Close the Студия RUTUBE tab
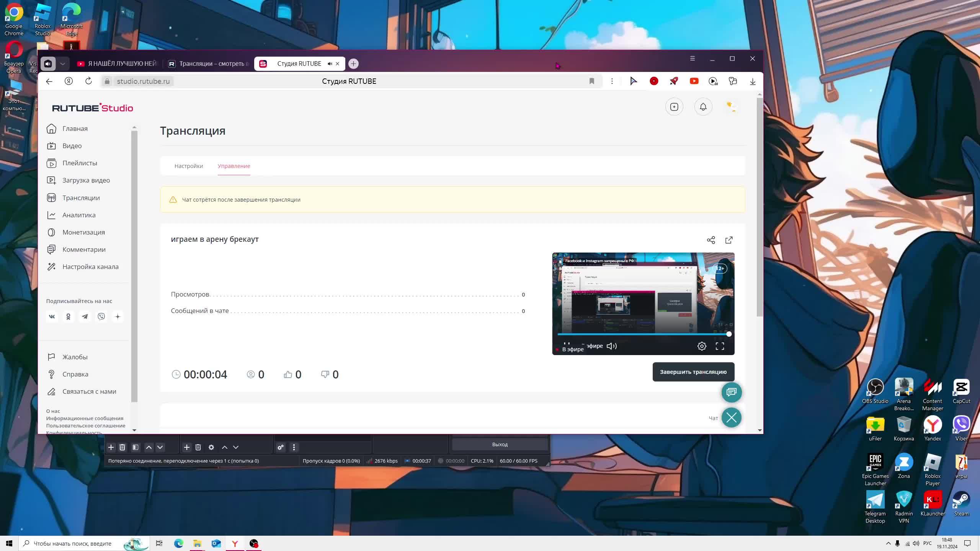This screenshot has width=980, height=551. tap(337, 64)
